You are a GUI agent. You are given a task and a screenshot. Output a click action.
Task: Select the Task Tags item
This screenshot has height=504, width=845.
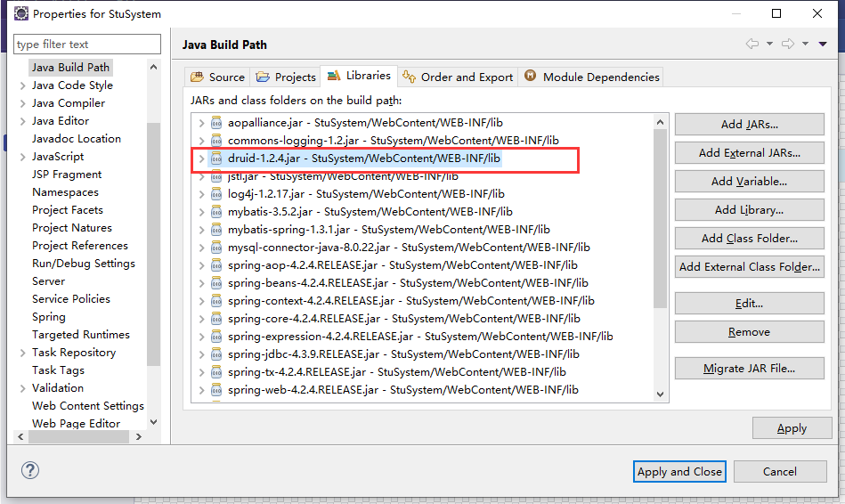tap(58, 370)
